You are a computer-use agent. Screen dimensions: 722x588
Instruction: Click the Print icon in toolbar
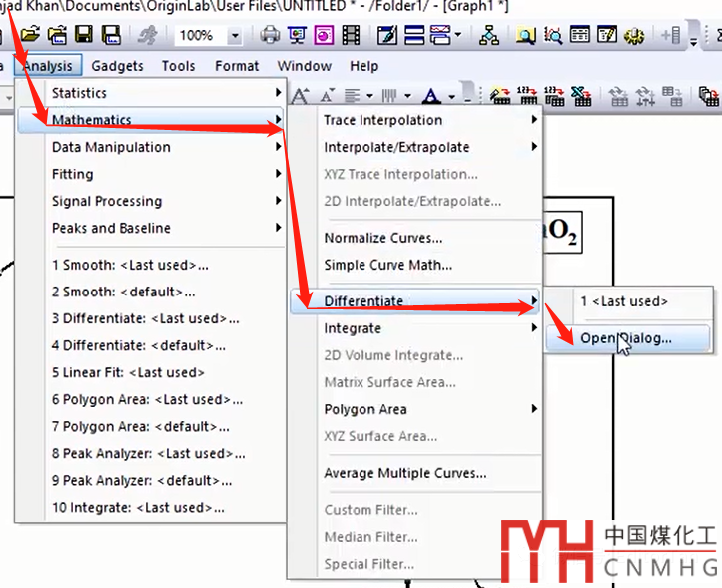tap(270, 35)
